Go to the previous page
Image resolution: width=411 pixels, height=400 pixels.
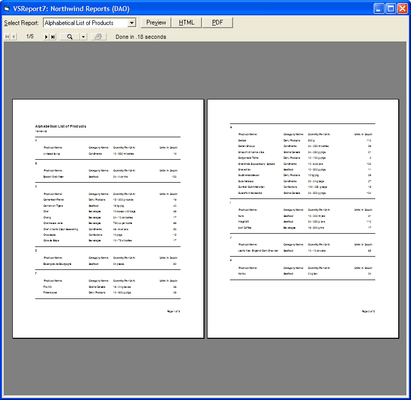point(14,37)
